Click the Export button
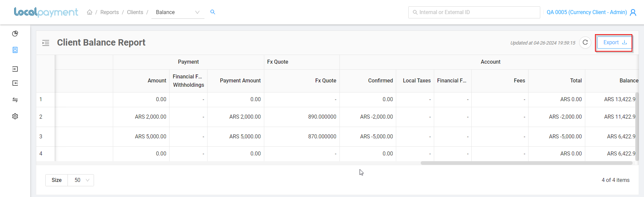 pyautogui.click(x=614, y=43)
